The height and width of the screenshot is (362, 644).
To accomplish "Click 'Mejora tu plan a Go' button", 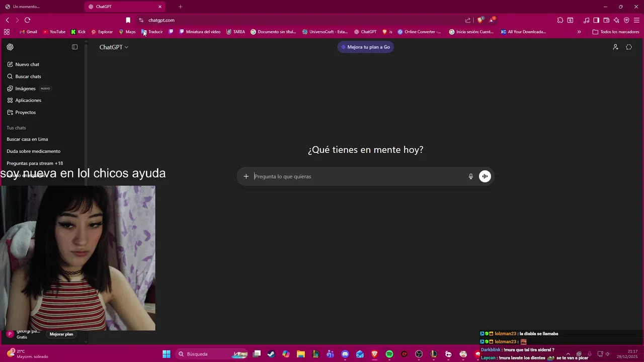I will point(365,47).
